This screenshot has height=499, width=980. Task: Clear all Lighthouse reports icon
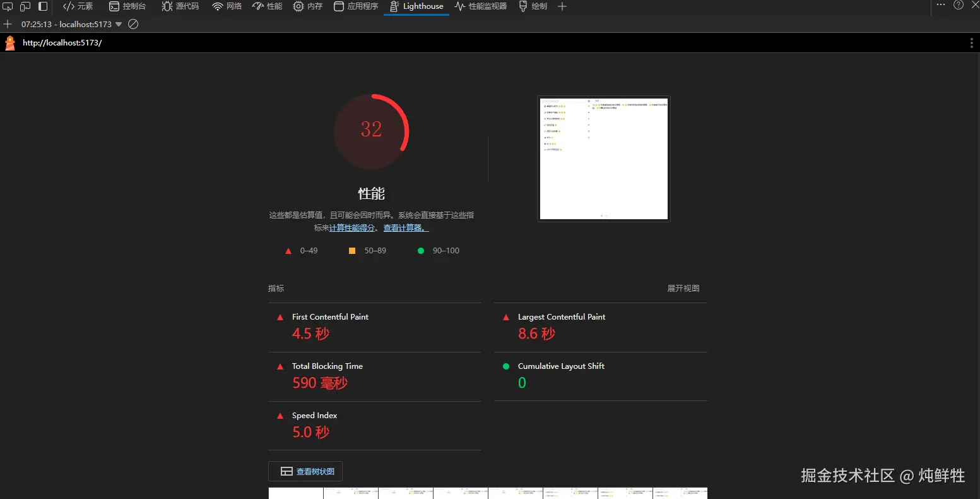133,24
